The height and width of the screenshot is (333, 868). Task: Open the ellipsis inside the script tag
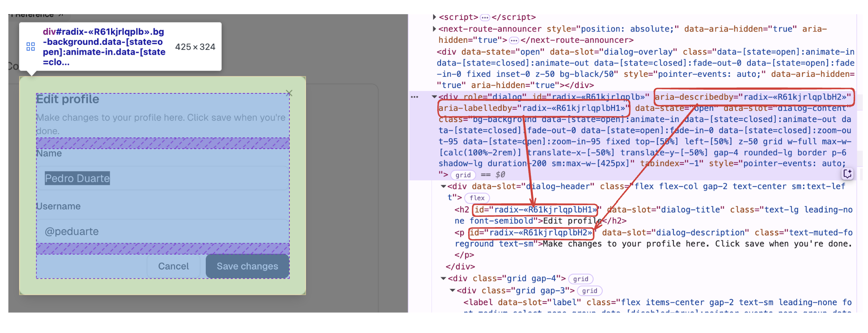485,17
